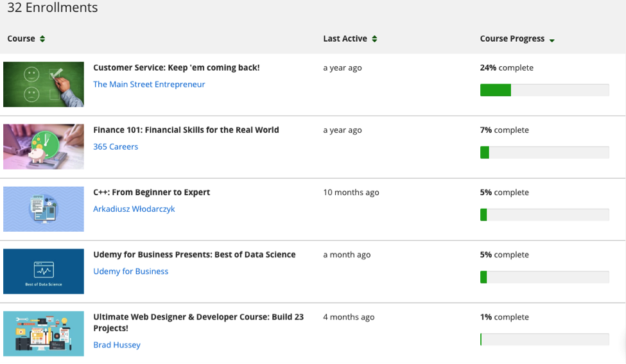This screenshot has width=626, height=364.
Task: Open Brad Hussey instructor link
Action: pyautogui.click(x=117, y=345)
